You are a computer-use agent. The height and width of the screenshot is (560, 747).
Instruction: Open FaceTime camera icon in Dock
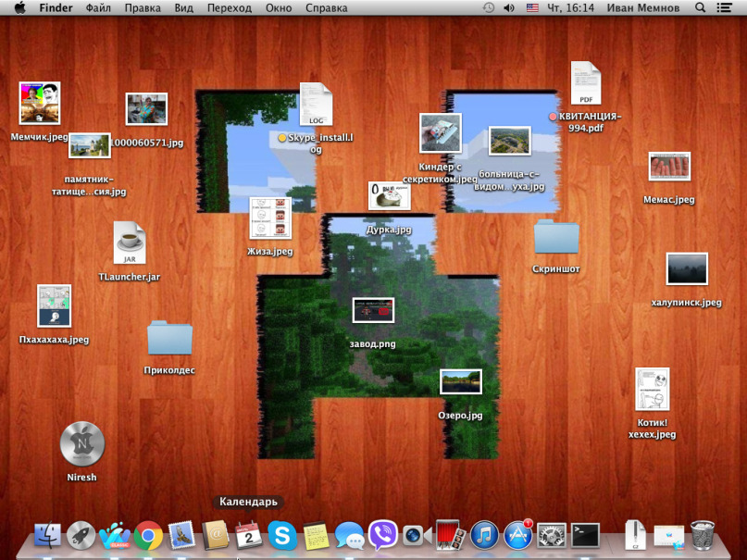pos(417,536)
